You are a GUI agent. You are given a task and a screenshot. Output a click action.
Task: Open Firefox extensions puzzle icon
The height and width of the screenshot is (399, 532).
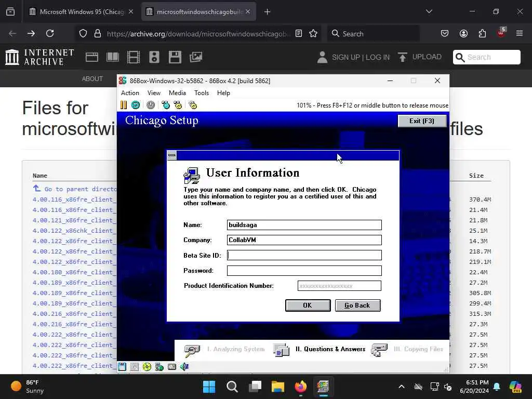482,33
